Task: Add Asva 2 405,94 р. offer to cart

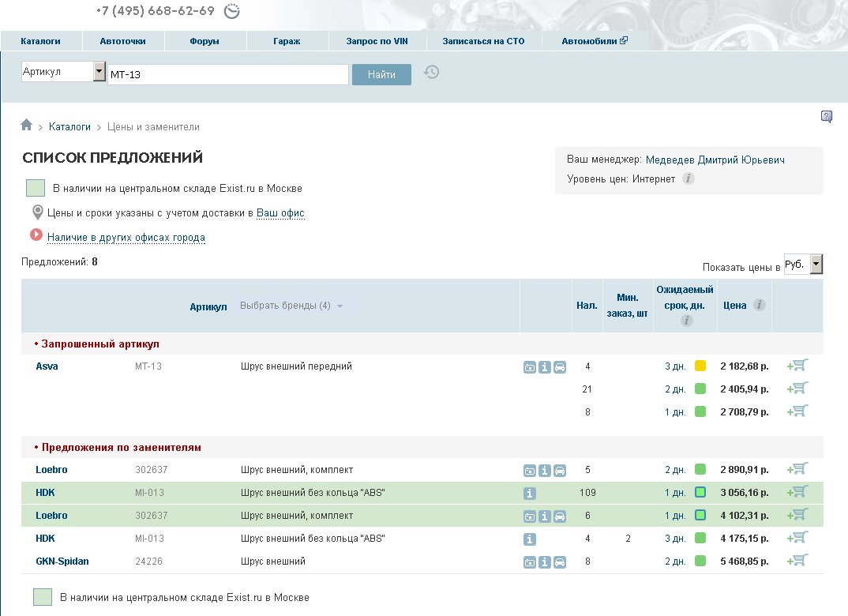Action: (x=797, y=389)
